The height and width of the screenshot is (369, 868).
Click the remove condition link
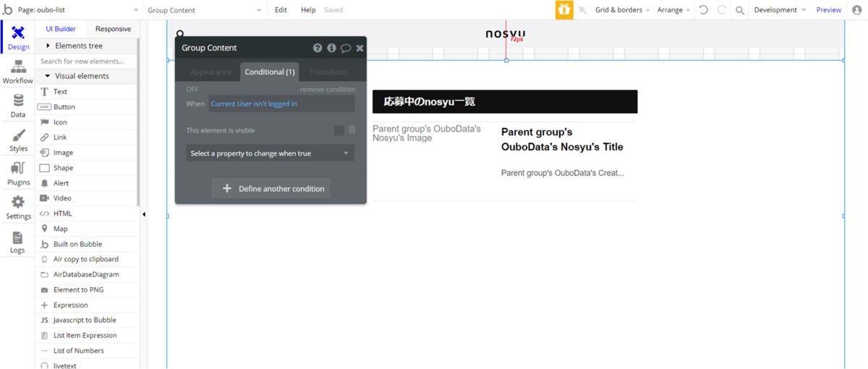[x=328, y=90]
